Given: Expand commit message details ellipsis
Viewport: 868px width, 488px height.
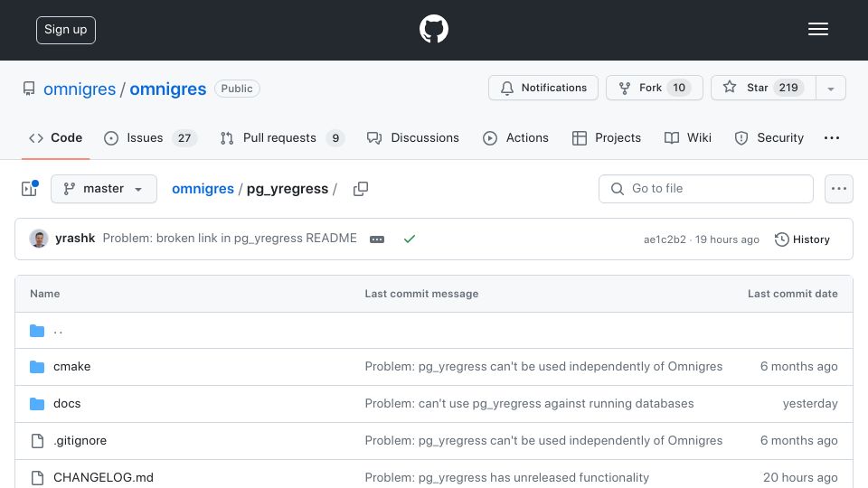Looking at the screenshot, I should click(x=377, y=239).
